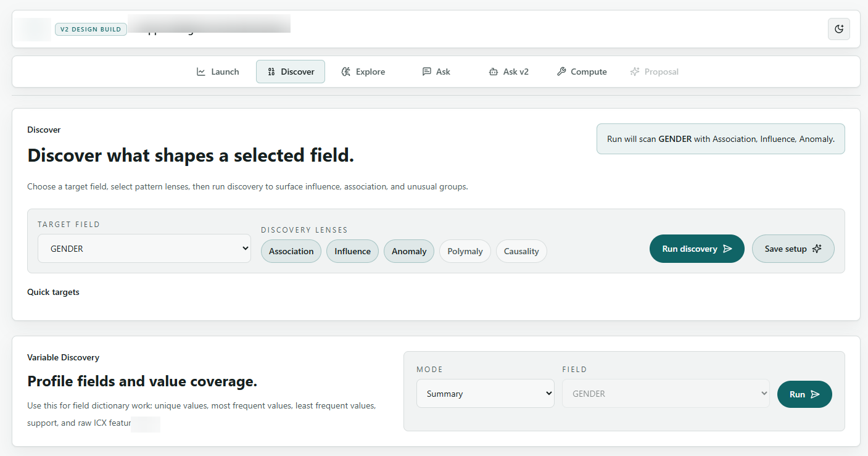Click the Discover heading text
Viewport: 868px width, 456px height.
coord(191,155)
